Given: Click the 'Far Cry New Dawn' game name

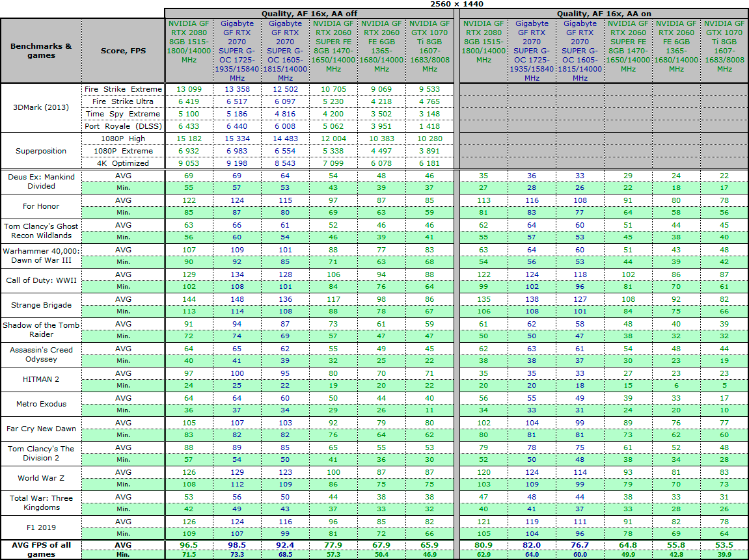Looking at the screenshot, I should (41, 429).
